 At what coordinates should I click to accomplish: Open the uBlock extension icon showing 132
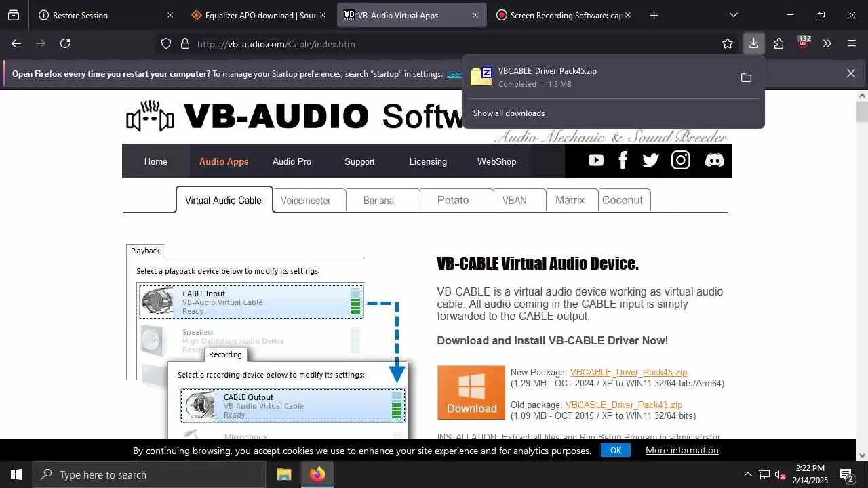804,42
